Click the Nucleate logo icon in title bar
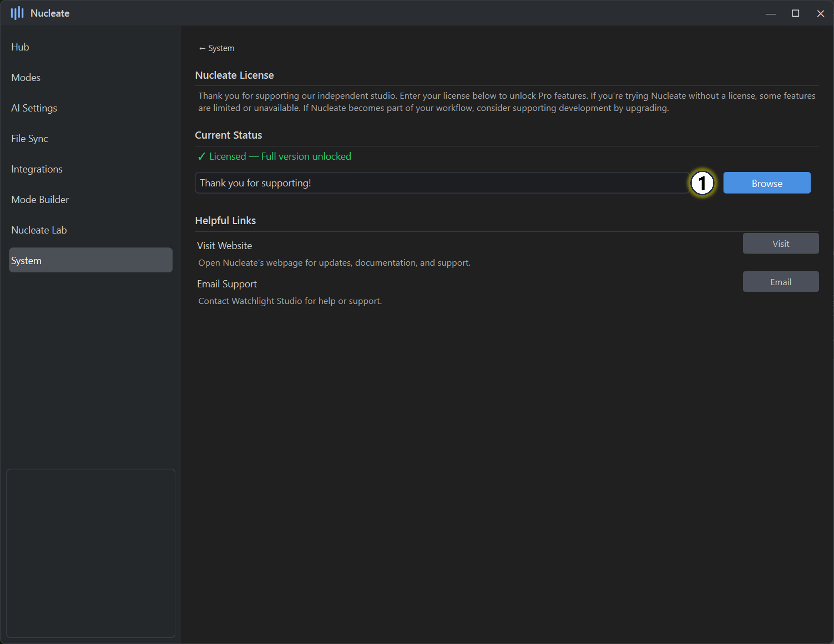Image resolution: width=834 pixels, height=644 pixels. pos(17,13)
